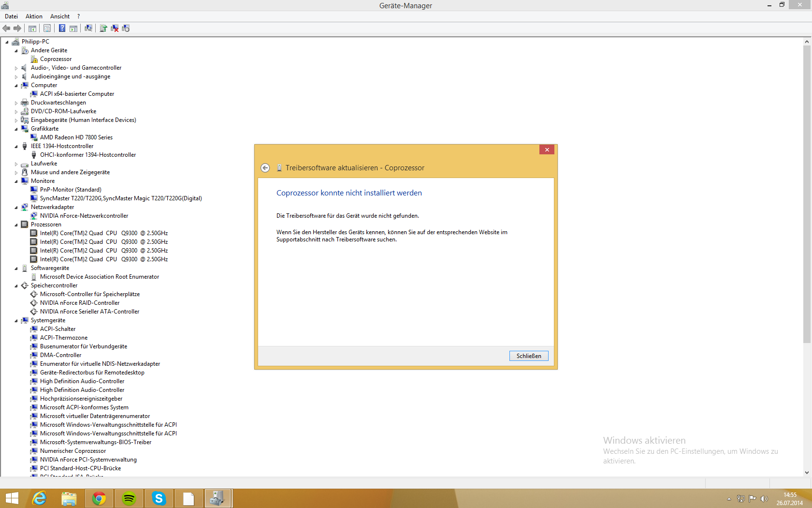The image size is (812, 508).
Task: Open Skype from taskbar
Action: point(159,498)
